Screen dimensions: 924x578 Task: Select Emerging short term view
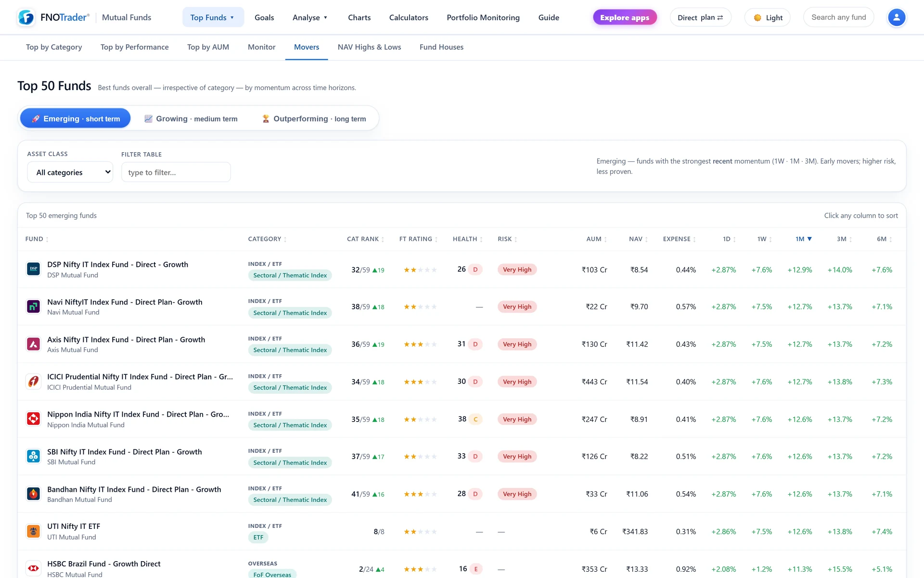[x=76, y=118]
